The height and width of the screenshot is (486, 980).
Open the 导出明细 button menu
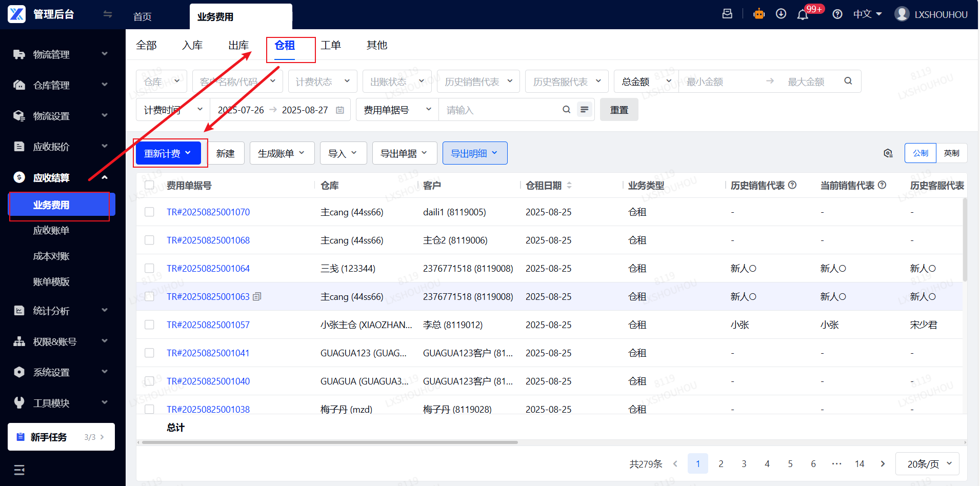point(475,153)
